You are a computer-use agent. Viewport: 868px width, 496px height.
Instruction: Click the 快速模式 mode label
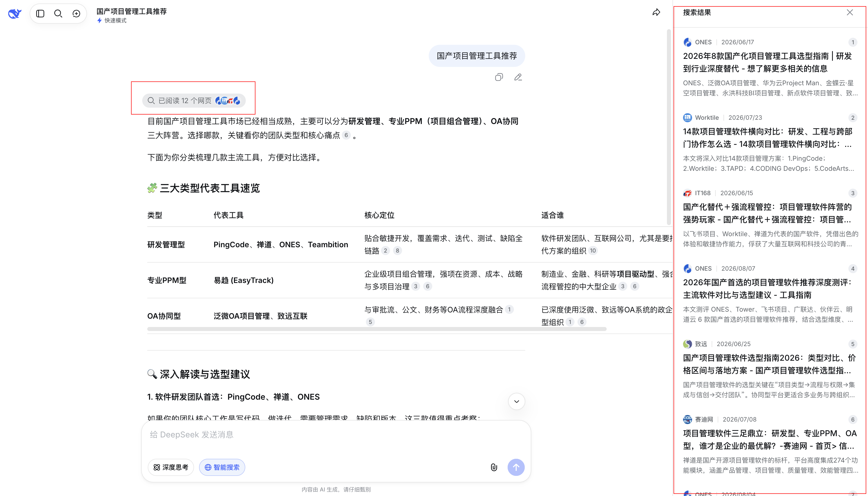(115, 20)
